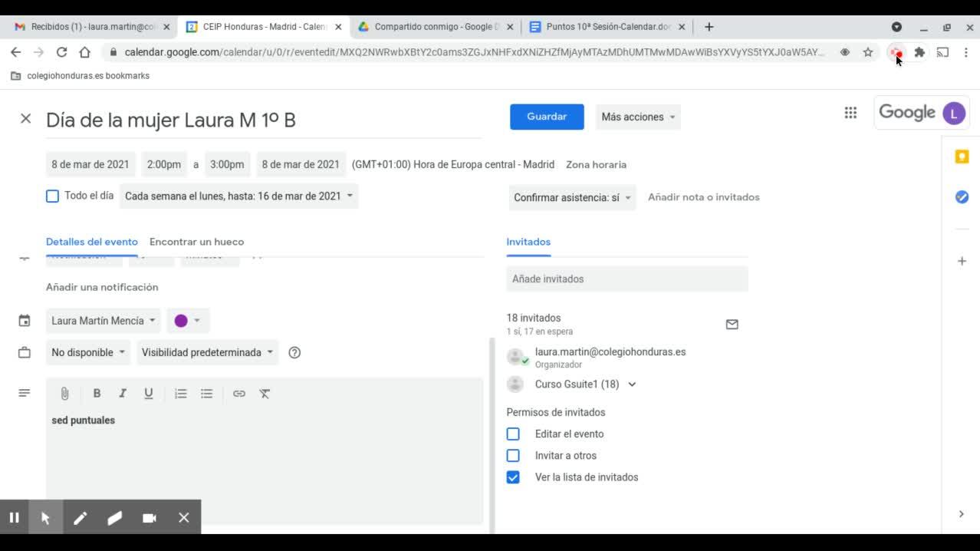
Task: Hide the side panel with the chevron
Action: click(961, 514)
